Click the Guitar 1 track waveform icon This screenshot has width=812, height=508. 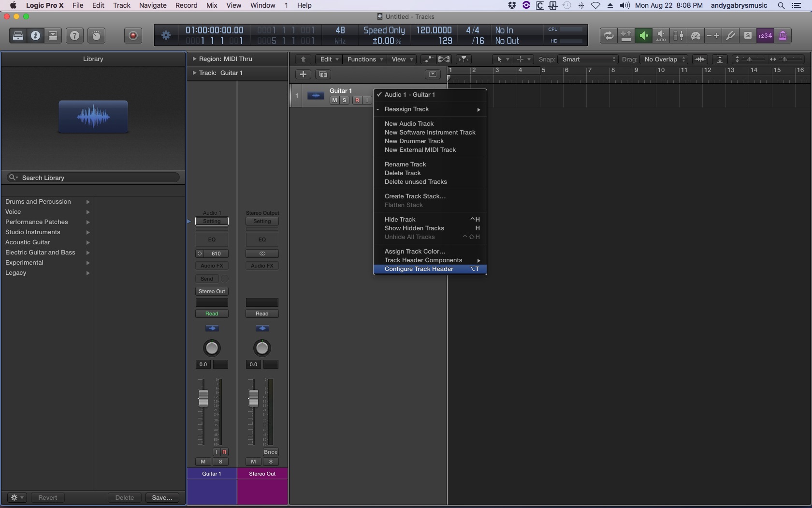316,95
